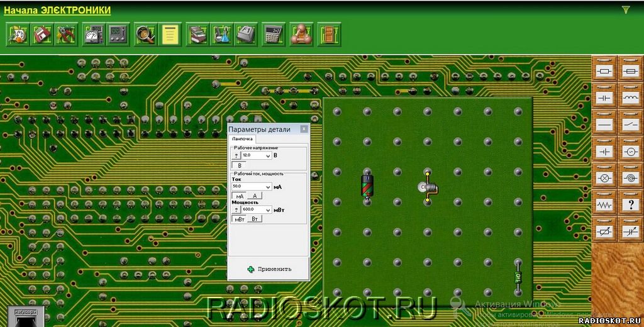Select мА as the current unit

pyautogui.click(x=240, y=196)
